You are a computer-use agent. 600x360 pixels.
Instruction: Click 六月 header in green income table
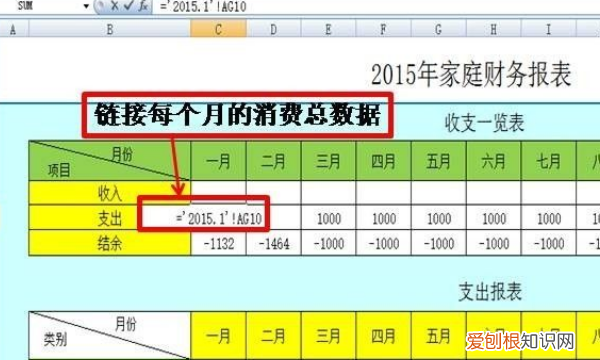pyautogui.click(x=494, y=161)
